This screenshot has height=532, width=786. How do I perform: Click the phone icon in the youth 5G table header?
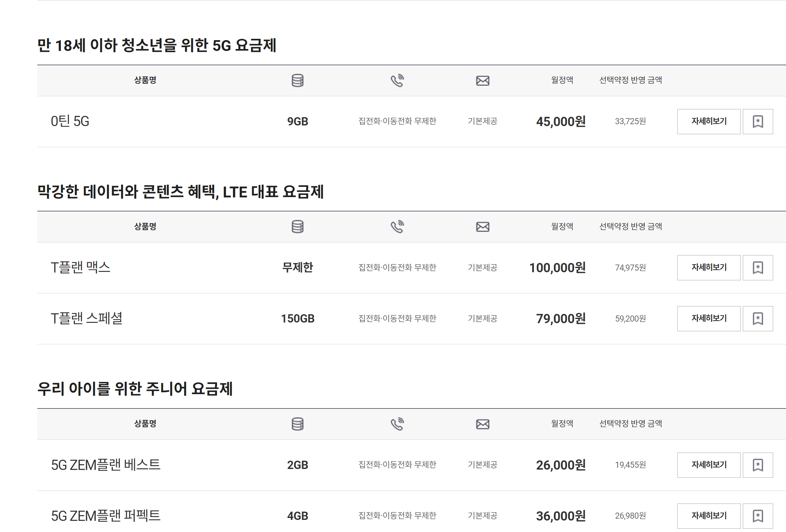point(397,80)
